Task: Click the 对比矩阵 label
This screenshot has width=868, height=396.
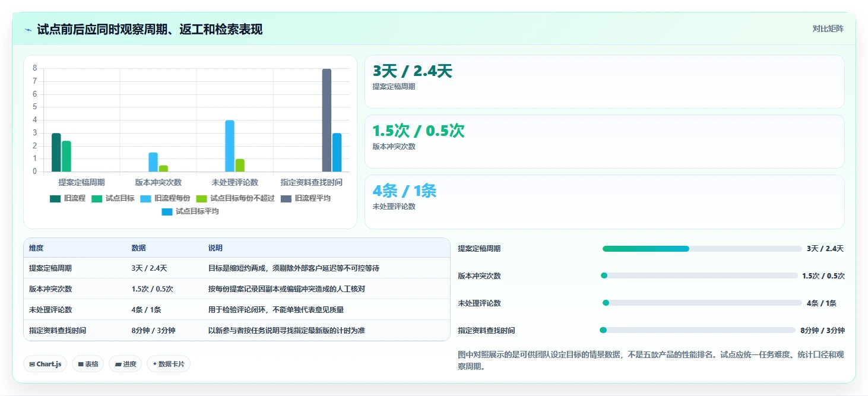Action: pyautogui.click(x=828, y=28)
